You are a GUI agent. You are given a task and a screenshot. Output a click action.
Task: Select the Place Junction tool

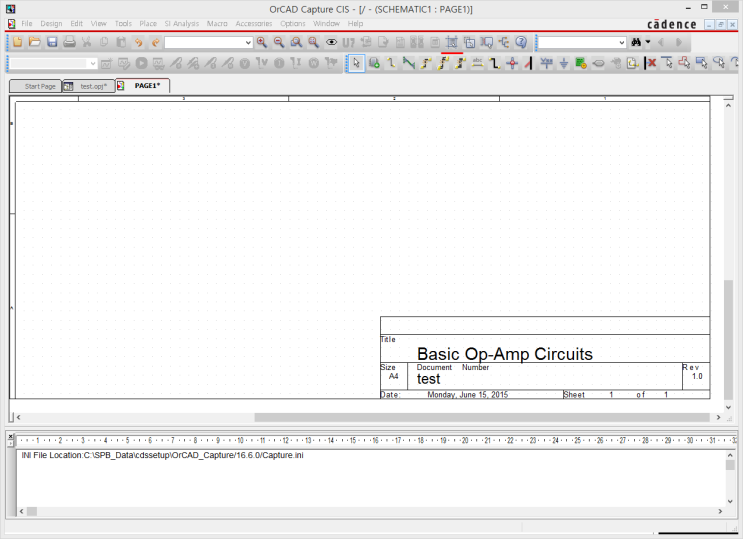512,63
